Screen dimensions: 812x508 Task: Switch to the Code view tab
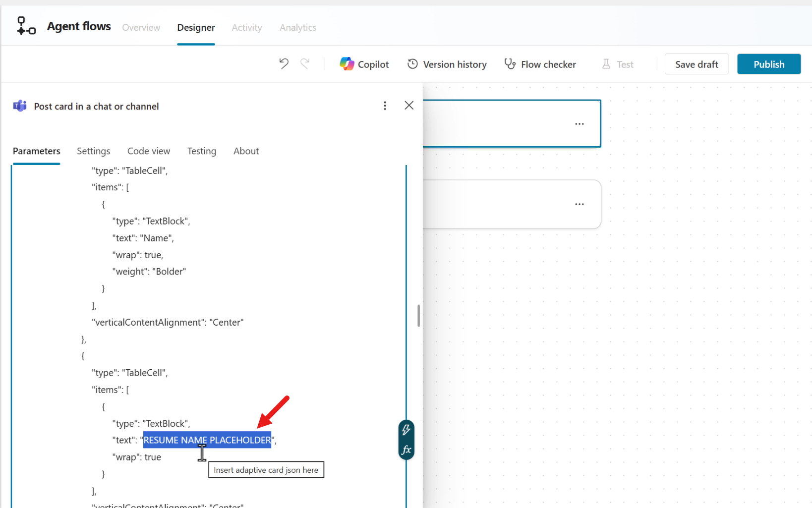click(x=149, y=151)
